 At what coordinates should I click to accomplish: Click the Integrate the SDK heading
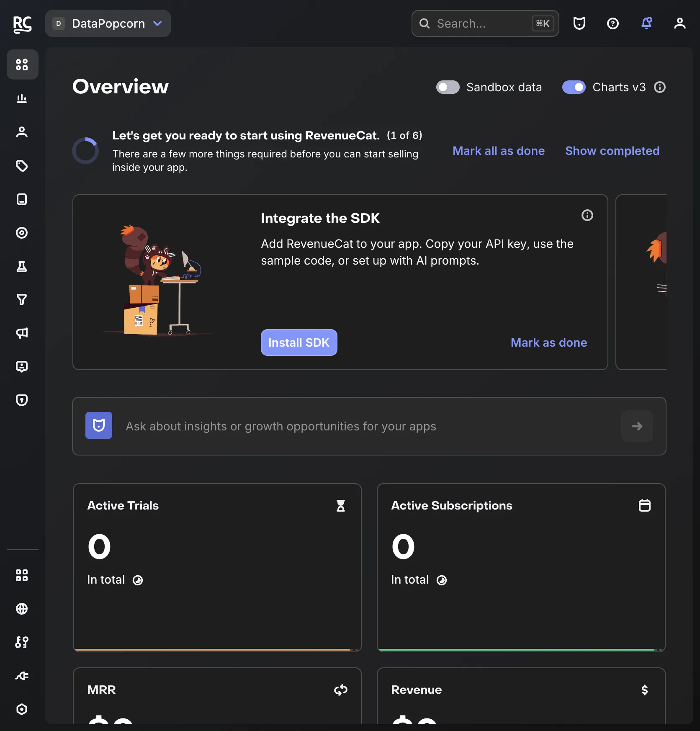click(x=320, y=218)
